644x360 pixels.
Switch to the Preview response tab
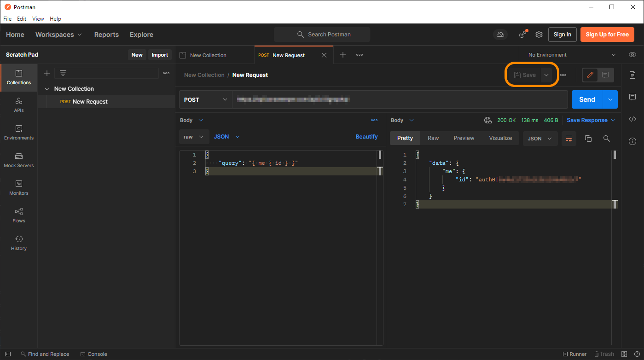(x=464, y=138)
